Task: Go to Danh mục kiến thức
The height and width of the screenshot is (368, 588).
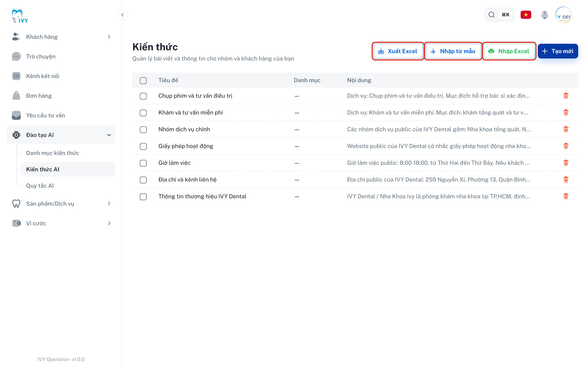Action: click(68, 153)
